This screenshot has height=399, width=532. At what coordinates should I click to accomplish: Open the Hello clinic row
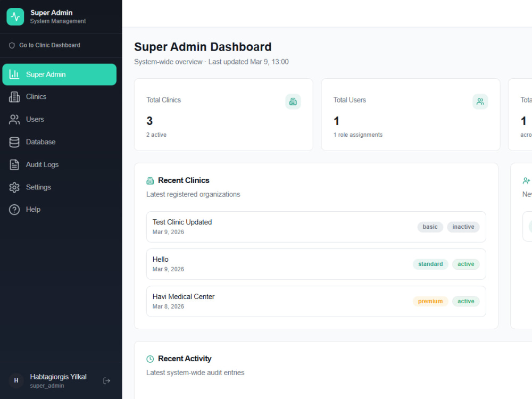point(316,264)
